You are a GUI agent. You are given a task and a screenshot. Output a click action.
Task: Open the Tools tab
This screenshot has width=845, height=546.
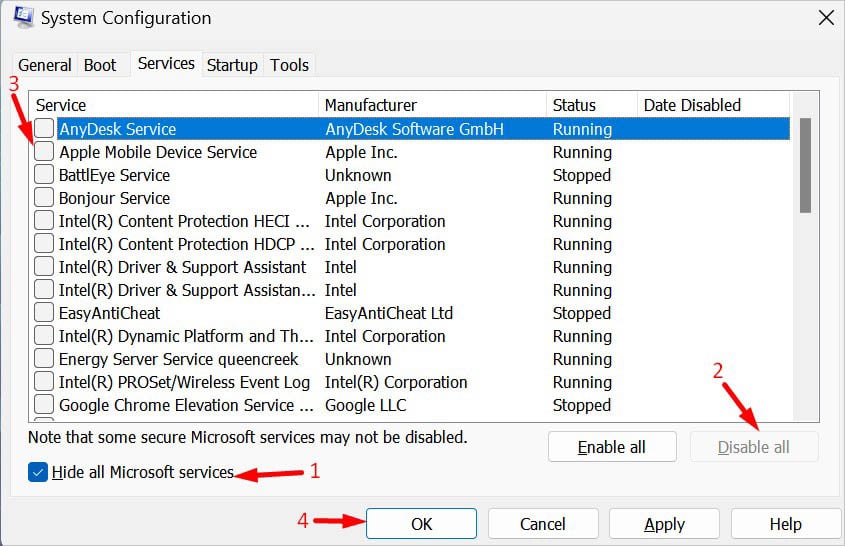click(x=289, y=65)
